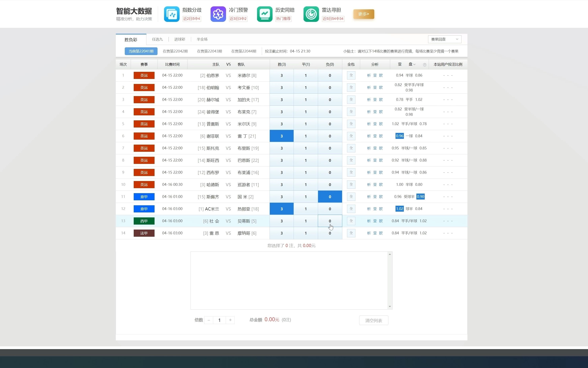Select 在售第22043期 issue

[209, 51]
